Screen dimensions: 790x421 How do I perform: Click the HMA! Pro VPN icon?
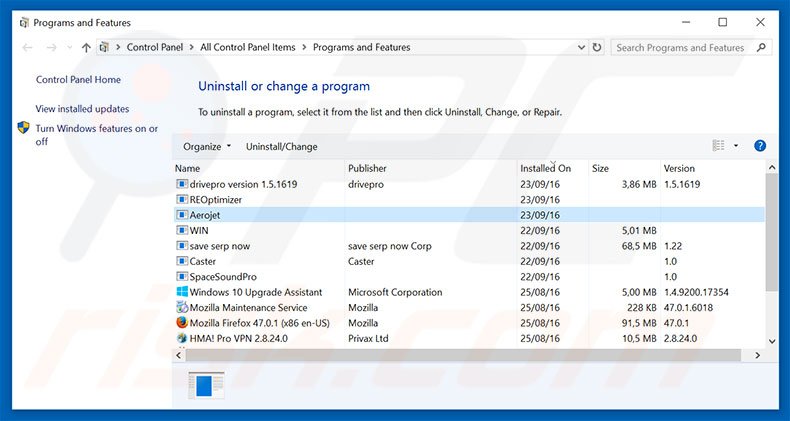182,338
